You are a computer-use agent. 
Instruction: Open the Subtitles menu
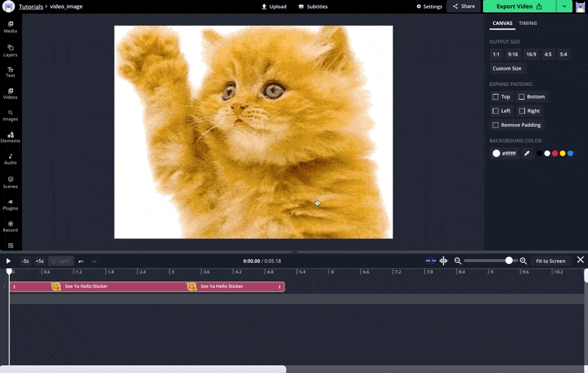(313, 7)
